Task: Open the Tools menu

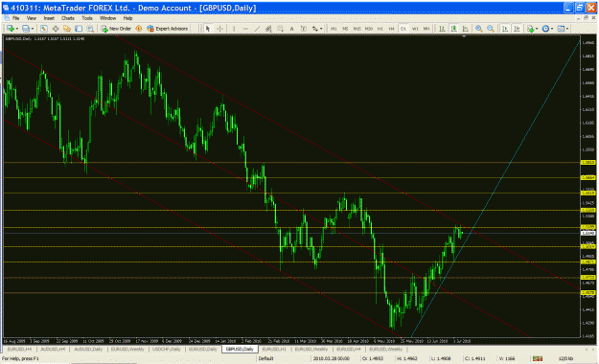Action: pos(87,18)
